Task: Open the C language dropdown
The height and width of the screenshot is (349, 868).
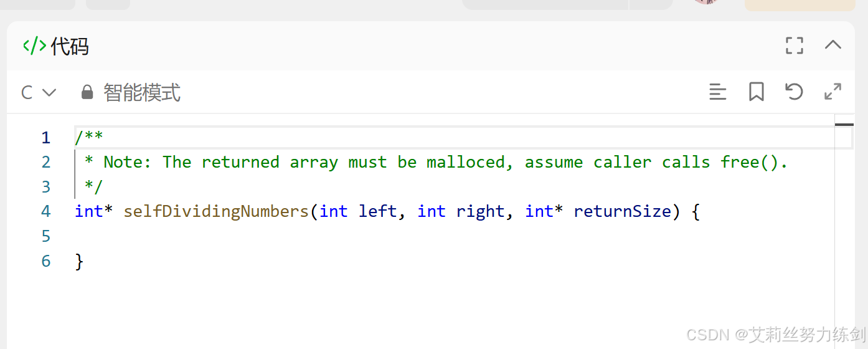Action: tap(39, 93)
